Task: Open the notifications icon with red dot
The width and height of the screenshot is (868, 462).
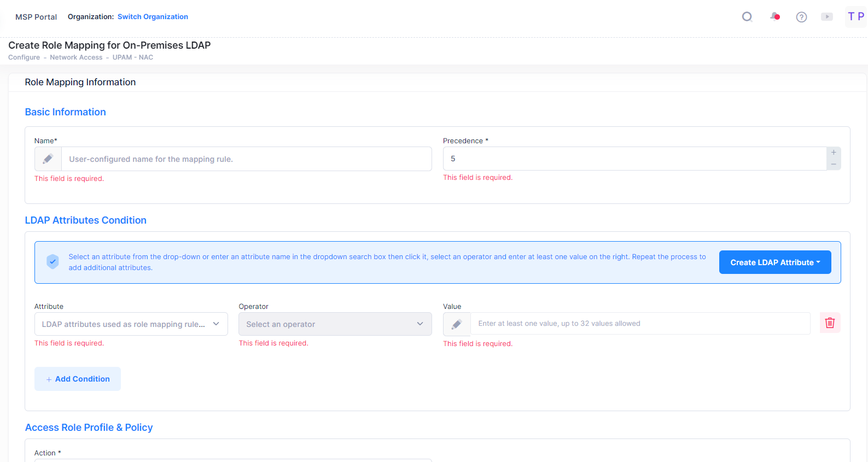Action: point(774,16)
